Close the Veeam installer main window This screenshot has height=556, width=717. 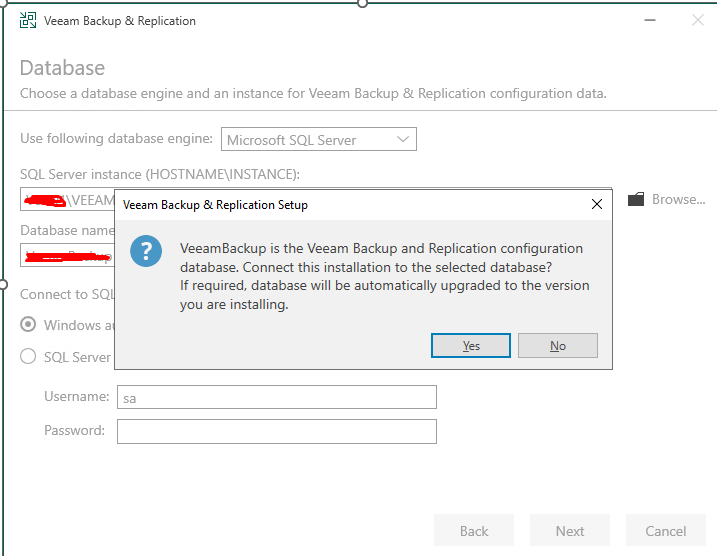698,20
